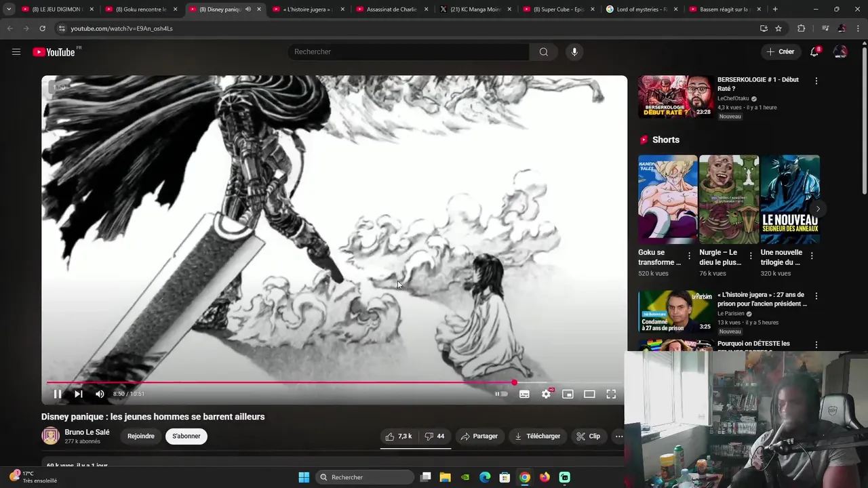The width and height of the screenshot is (868, 488).
Task: Open the browser extensions puzzle icon
Action: click(801, 28)
